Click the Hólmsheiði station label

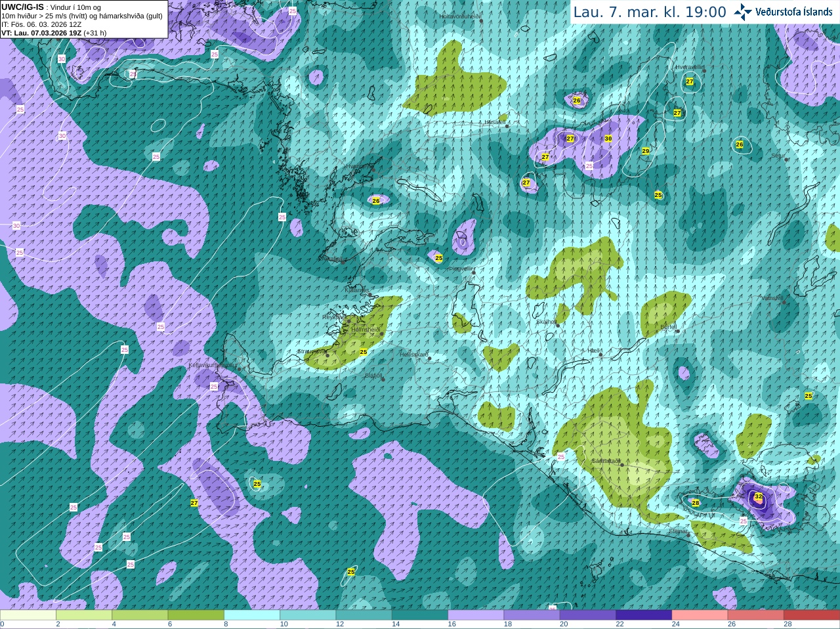(x=366, y=329)
